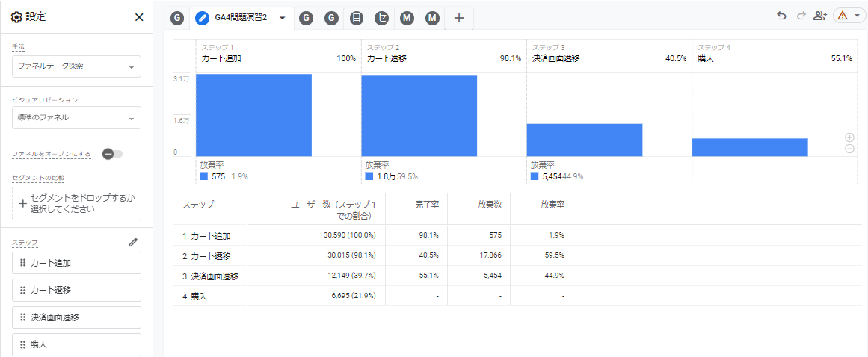Screen dimensions: 868x357
Task: Click the 完了率 column header
Action: pyautogui.click(x=427, y=205)
